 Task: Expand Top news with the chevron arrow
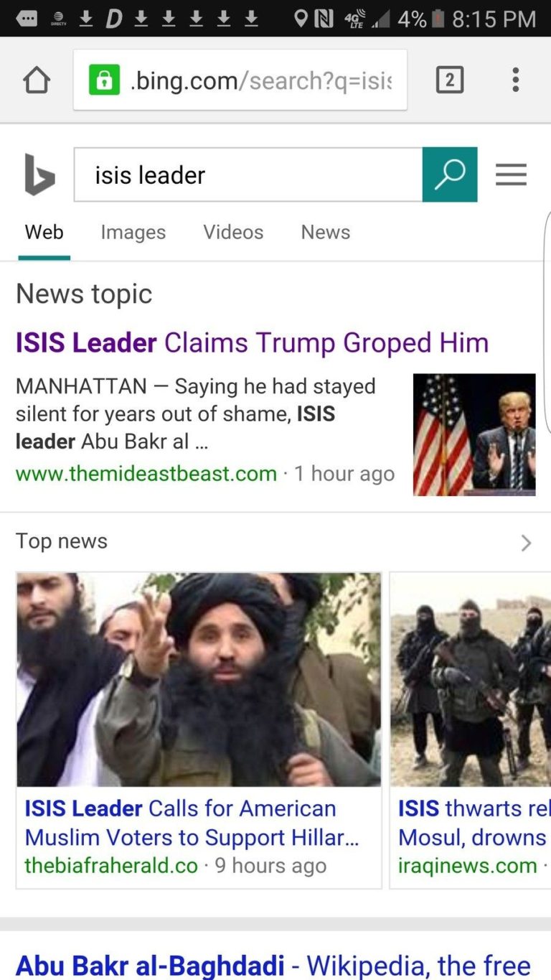click(526, 543)
